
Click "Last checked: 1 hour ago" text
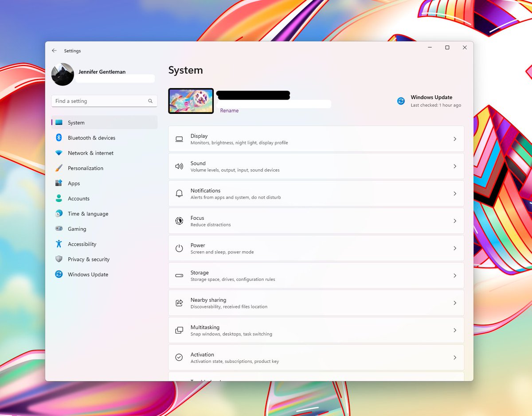[x=436, y=105]
